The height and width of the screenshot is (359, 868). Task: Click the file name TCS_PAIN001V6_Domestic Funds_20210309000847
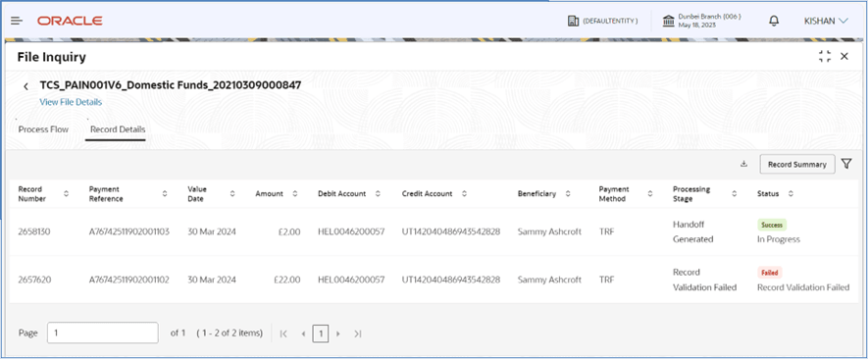171,84
